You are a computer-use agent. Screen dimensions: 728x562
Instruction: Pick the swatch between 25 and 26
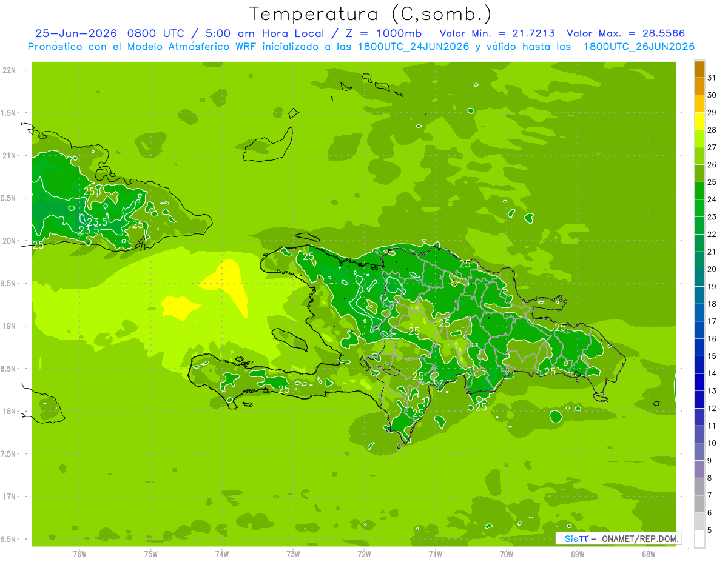click(699, 173)
